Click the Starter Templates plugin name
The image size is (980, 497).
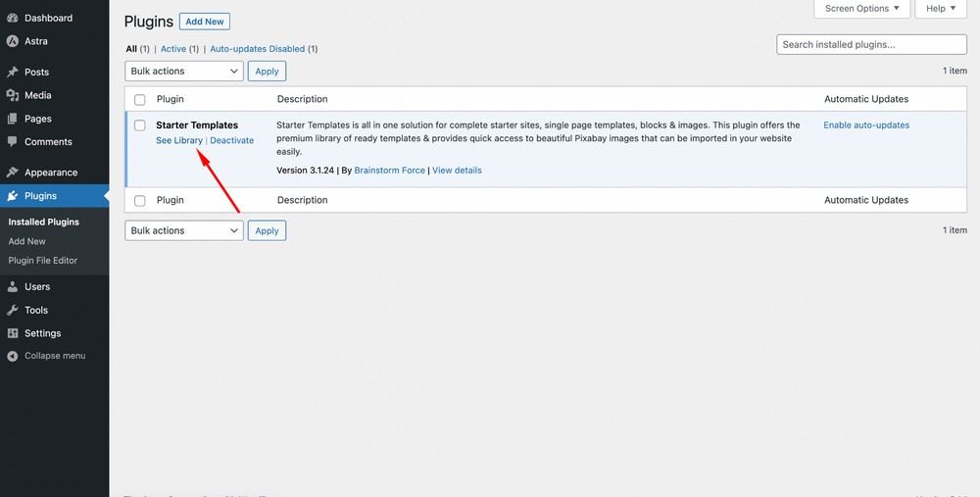point(197,125)
